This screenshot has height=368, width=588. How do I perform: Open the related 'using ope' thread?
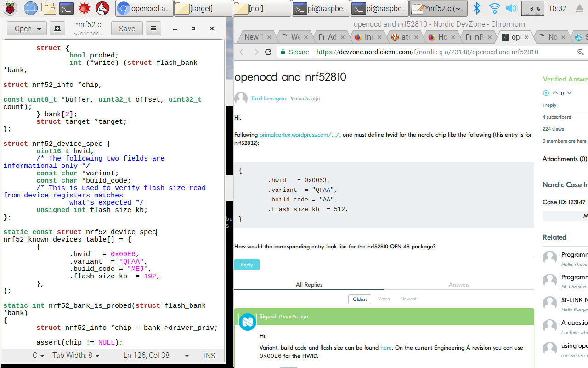point(574,345)
